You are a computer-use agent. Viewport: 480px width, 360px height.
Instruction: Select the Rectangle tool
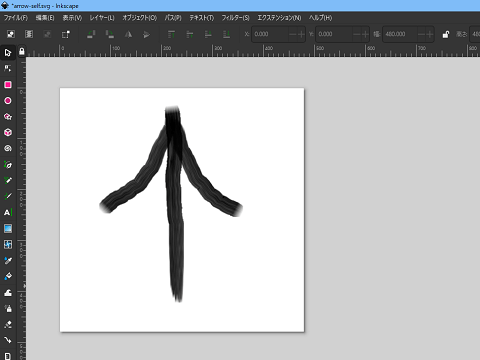[x=8, y=85]
